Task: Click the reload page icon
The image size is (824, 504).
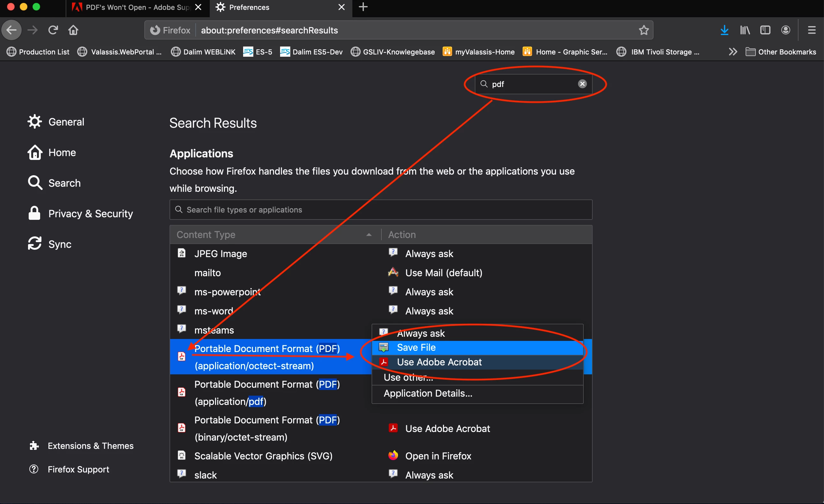Action: [x=53, y=30]
